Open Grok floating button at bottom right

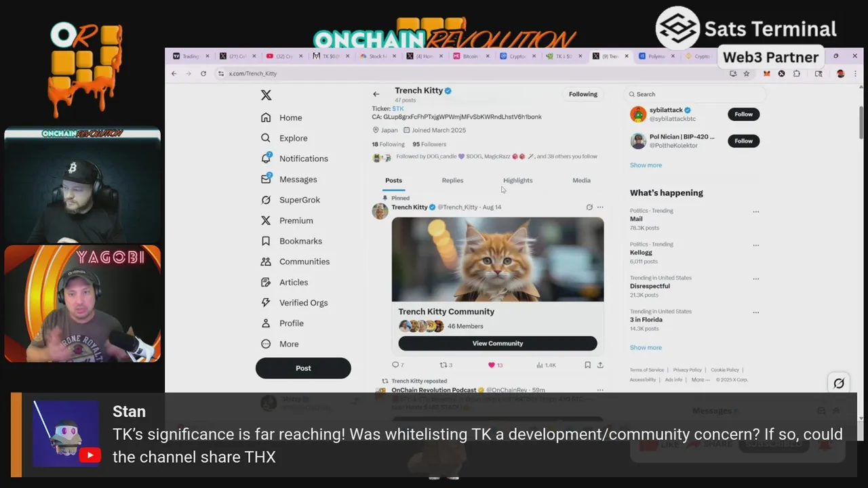tap(839, 384)
